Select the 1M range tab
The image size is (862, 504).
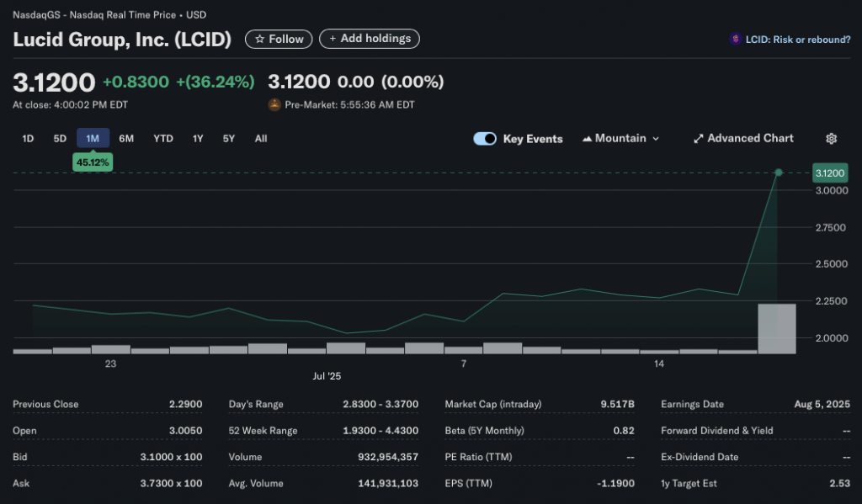93,139
